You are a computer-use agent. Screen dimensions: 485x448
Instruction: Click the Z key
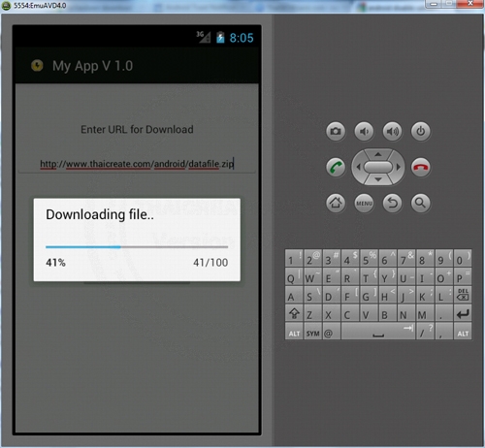(312, 313)
